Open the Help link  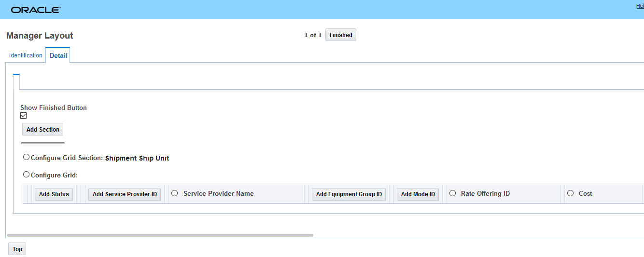coord(640,6)
